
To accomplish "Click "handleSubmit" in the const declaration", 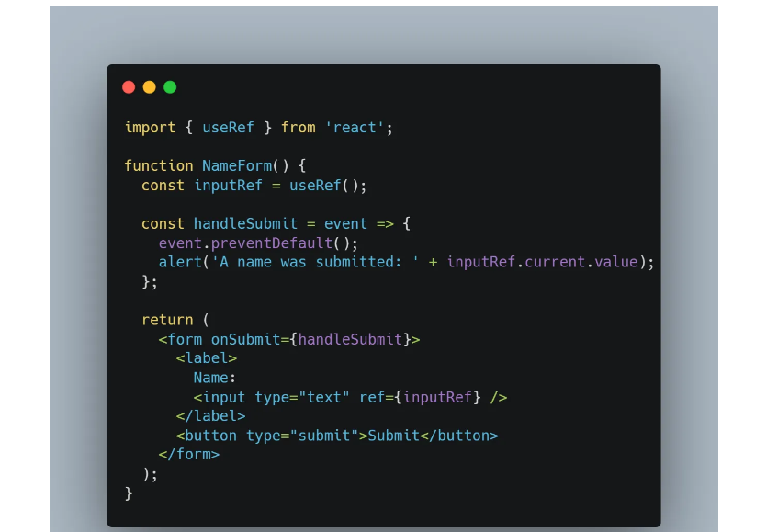I will 245,224.
